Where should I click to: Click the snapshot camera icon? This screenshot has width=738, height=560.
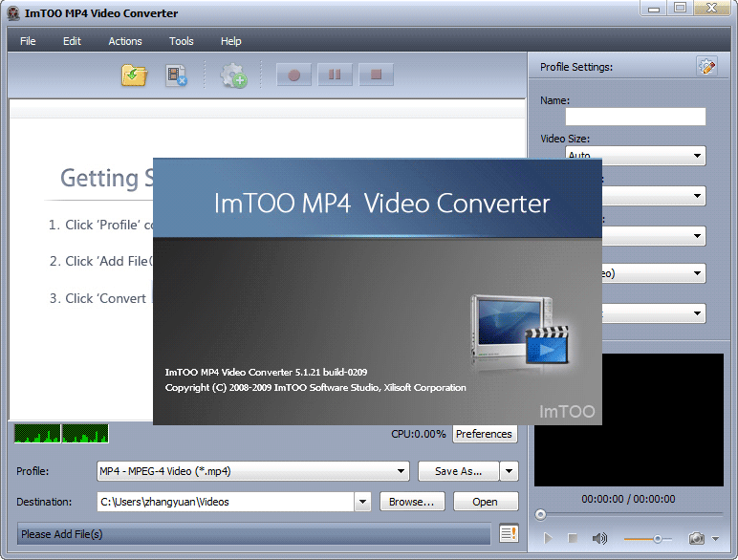click(x=697, y=538)
